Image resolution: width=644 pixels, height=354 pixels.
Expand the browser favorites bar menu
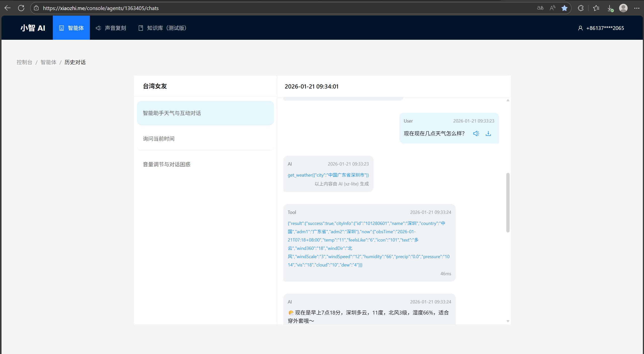[596, 8]
